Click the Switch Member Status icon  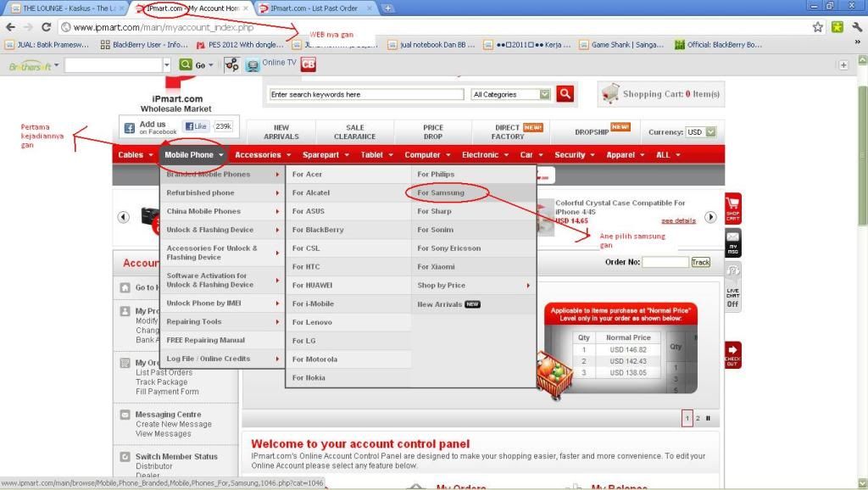point(125,457)
